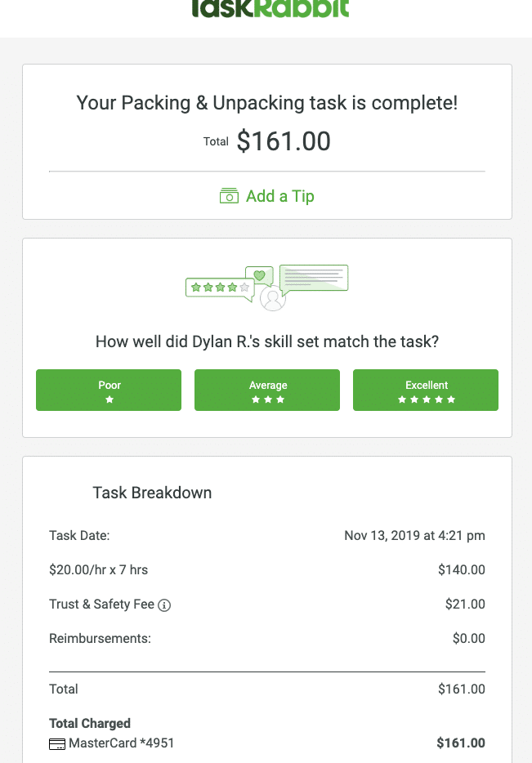Viewport: 532px width, 763px height.
Task: Click the task date Nov 13, 2019
Action: coord(414,536)
